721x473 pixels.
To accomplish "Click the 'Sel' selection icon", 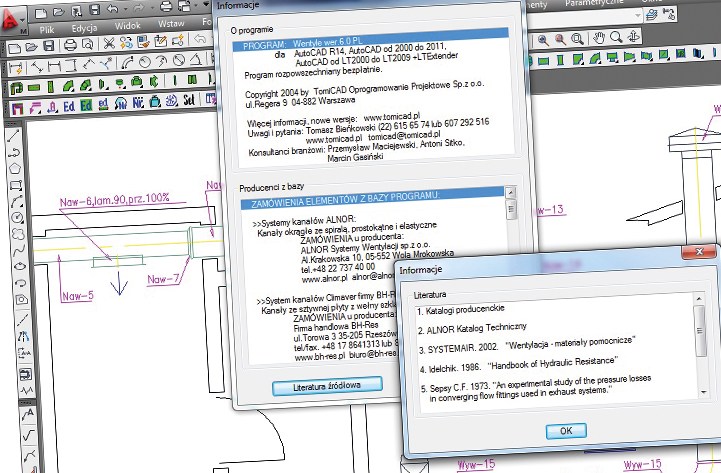I will (189, 100).
